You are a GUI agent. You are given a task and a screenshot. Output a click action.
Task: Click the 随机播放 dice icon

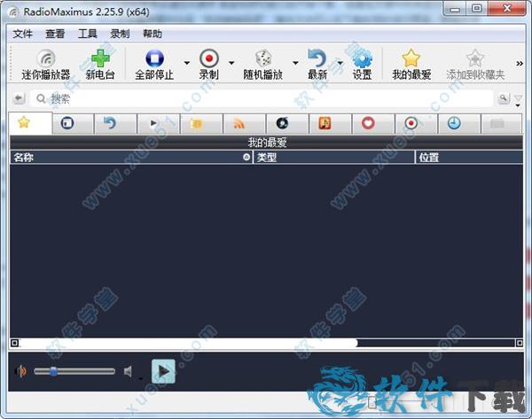[263, 58]
